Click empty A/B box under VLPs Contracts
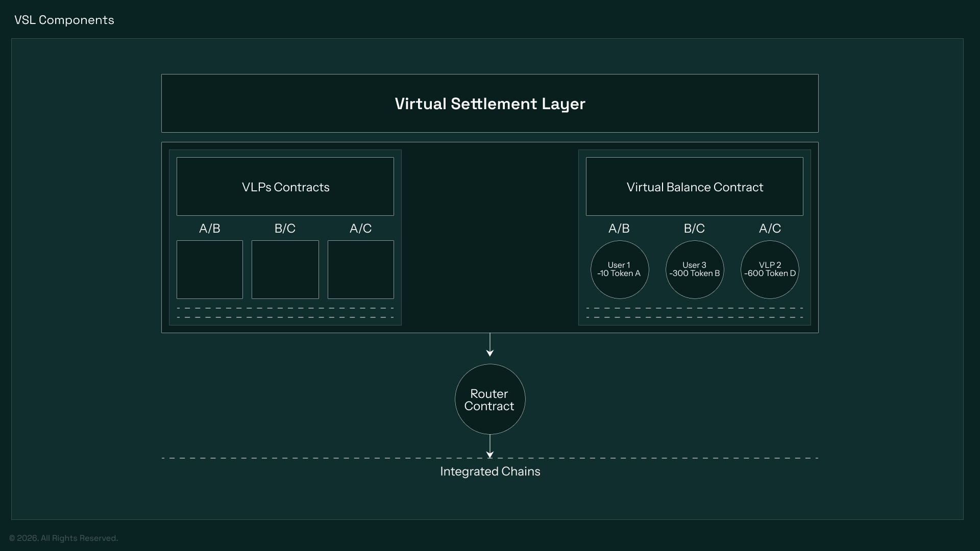 coord(210,269)
